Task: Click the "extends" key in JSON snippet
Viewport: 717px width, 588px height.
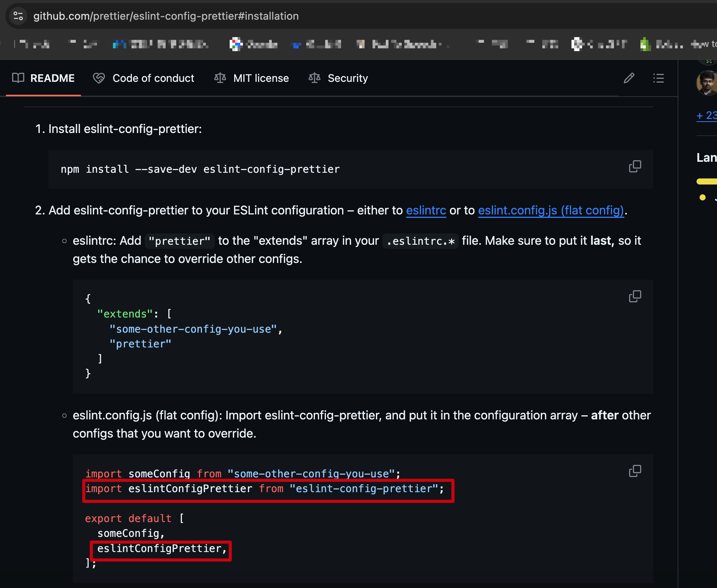Action: click(125, 314)
